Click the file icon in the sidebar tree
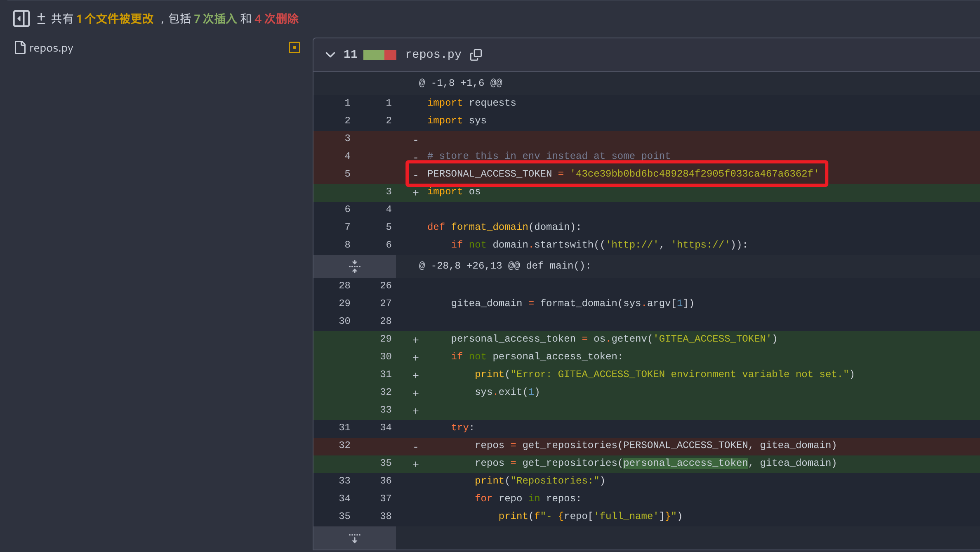Screen dimensions: 980x552 [20, 48]
